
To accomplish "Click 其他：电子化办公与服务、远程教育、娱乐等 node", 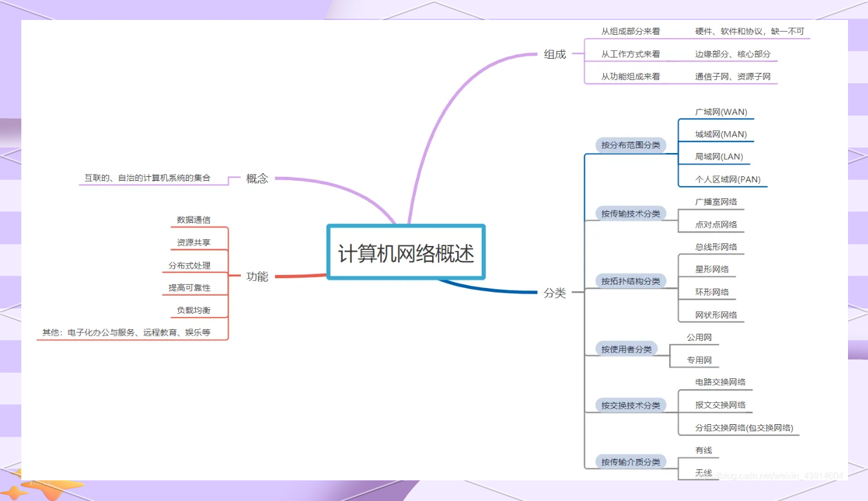I will pos(127,333).
